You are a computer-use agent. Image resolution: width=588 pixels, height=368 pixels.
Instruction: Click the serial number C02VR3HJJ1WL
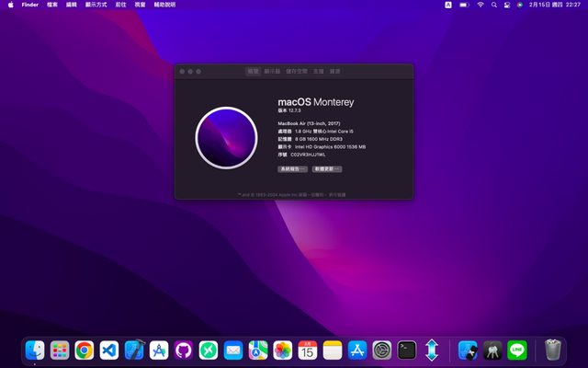coord(308,155)
